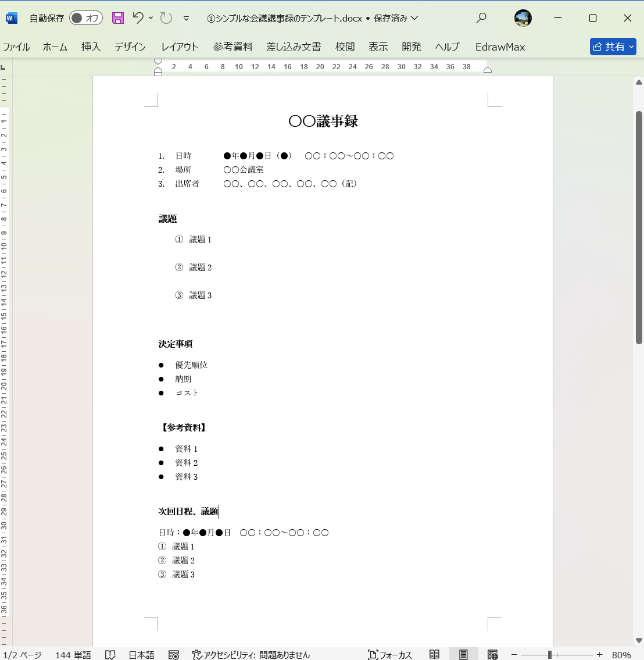Viewport: 644px width, 660px height.
Task: Expand the Undo dropdown arrow
Action: click(x=152, y=18)
